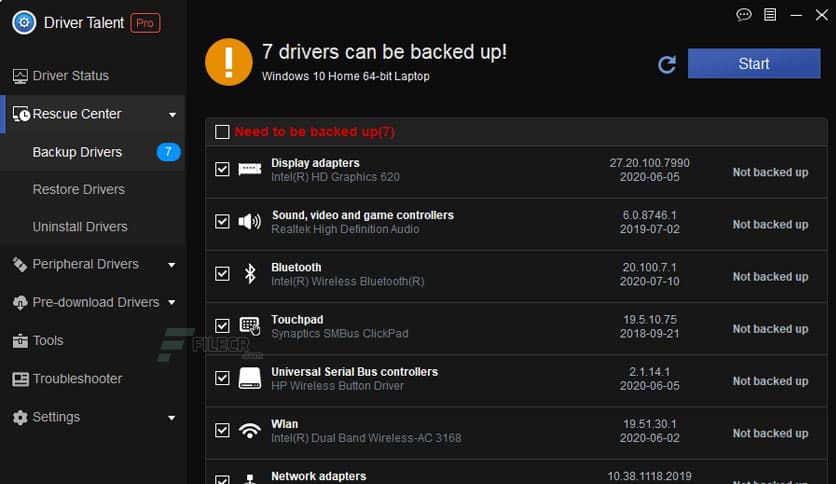The image size is (836, 484).
Task: Click the Wlan wifi icon
Action: point(250,430)
